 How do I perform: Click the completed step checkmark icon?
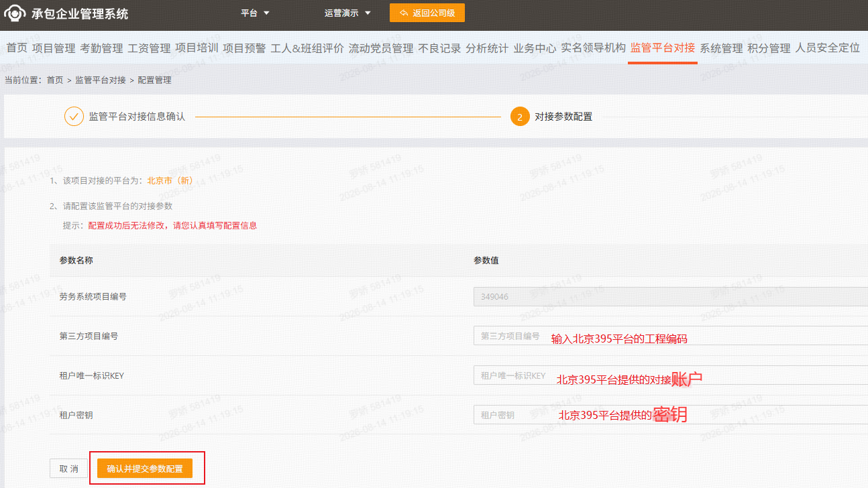[x=74, y=116]
